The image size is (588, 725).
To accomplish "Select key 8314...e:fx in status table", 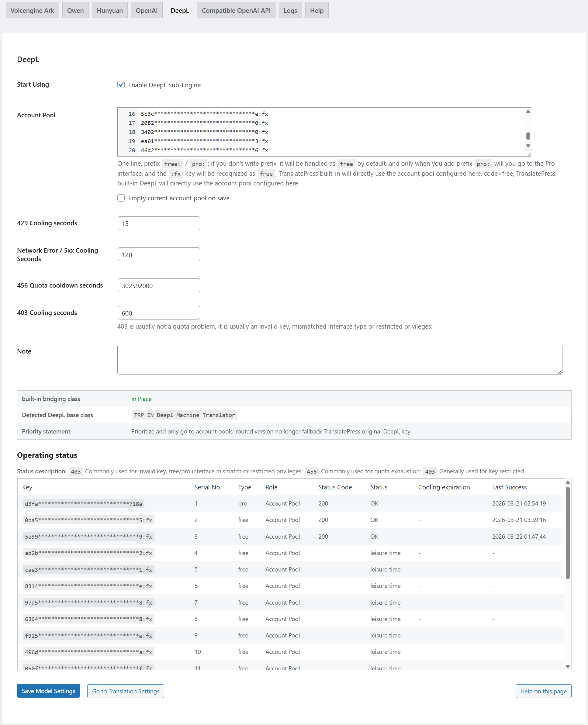I will coord(88,586).
